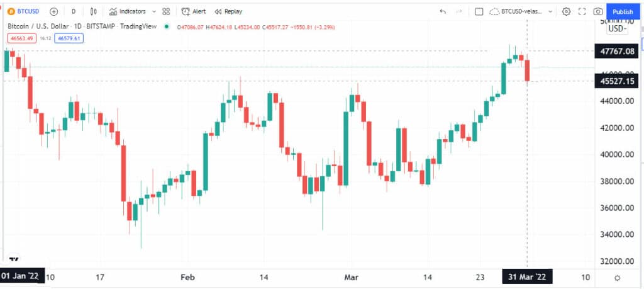The width and height of the screenshot is (644, 289).
Task: Click the undo arrow
Action: [443, 11]
